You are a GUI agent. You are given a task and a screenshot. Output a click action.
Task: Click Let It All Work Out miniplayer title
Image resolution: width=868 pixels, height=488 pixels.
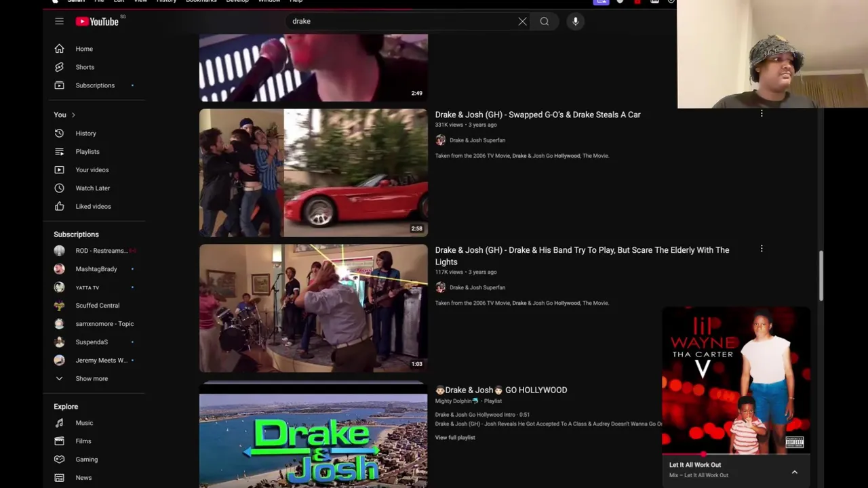[695, 465]
